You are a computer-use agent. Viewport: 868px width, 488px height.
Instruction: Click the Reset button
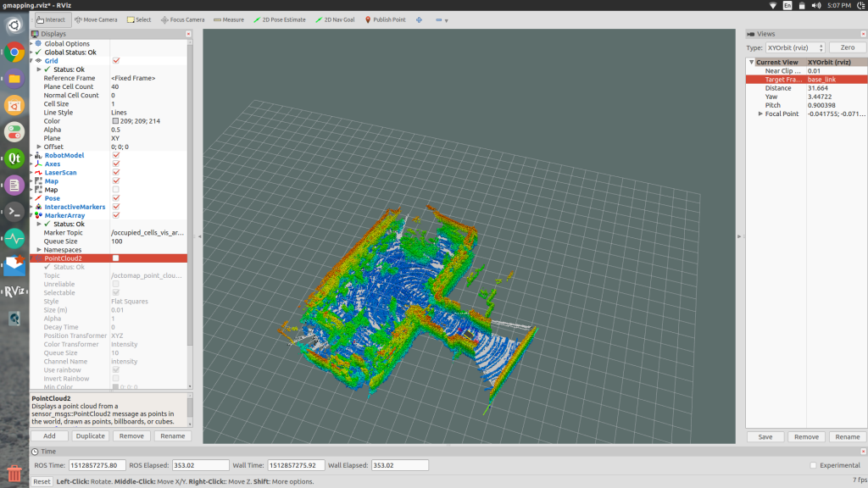[42, 481]
